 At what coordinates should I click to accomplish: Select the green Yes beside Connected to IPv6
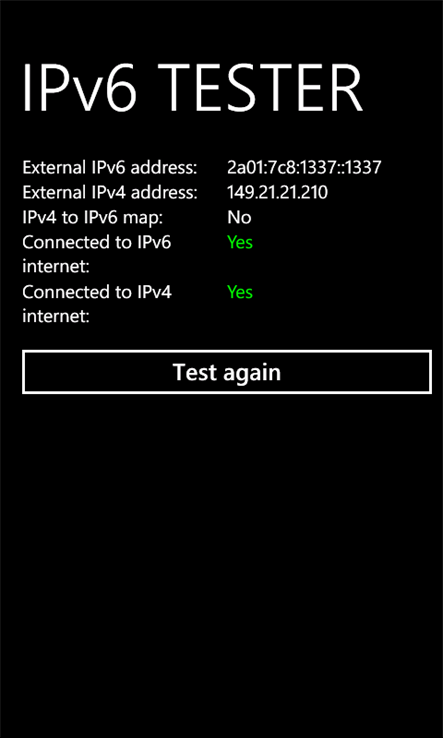click(x=240, y=242)
